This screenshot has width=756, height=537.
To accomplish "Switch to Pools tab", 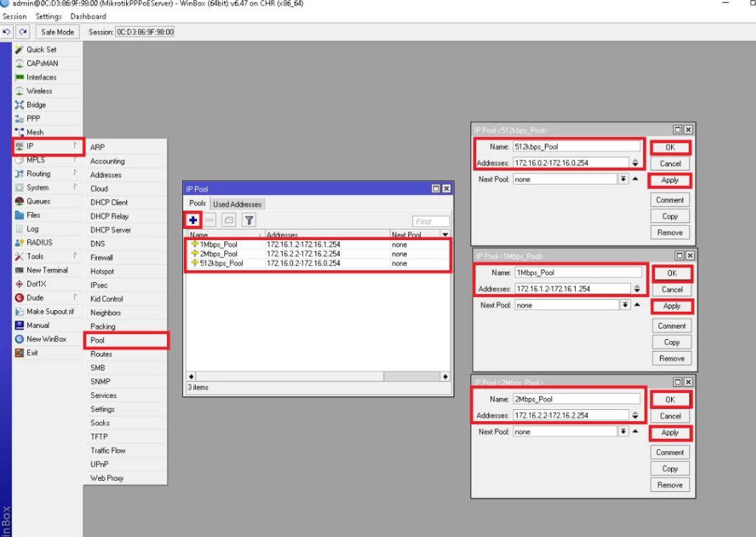I will [x=197, y=204].
